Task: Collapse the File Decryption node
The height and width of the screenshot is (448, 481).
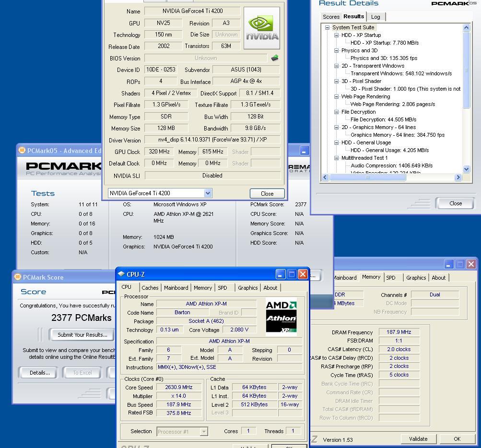Action: [x=337, y=112]
